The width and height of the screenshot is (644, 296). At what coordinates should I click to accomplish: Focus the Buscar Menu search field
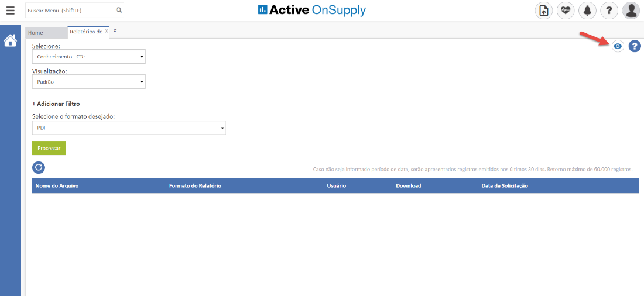click(69, 10)
